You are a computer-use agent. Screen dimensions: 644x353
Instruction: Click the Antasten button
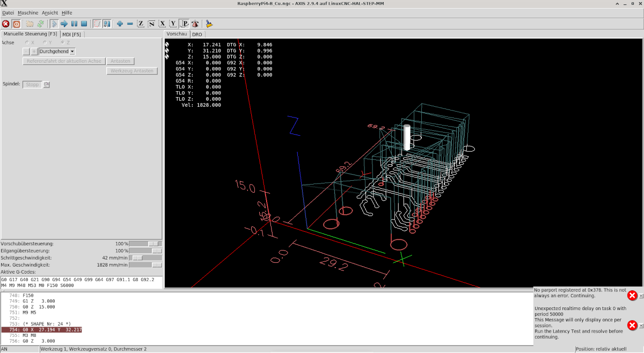tap(121, 61)
